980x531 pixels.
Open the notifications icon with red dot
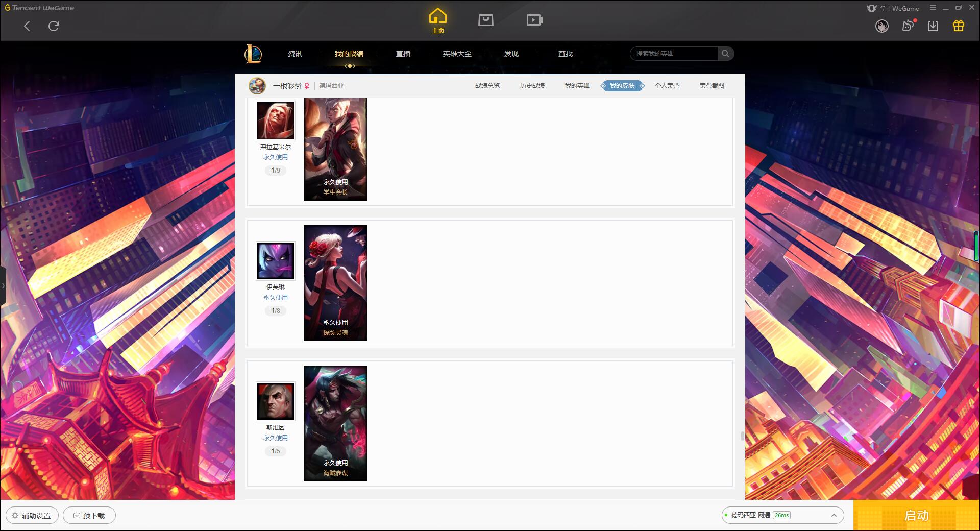(x=908, y=26)
